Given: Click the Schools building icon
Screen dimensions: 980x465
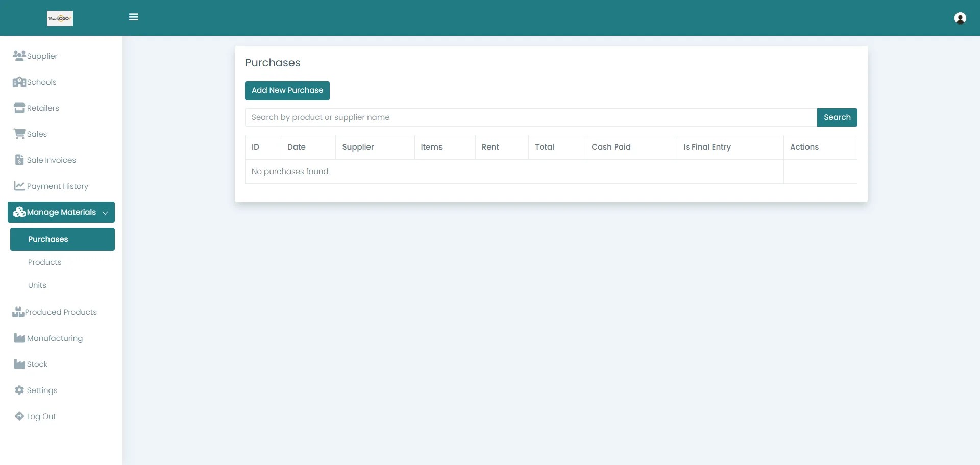Looking at the screenshot, I should click(x=19, y=82).
